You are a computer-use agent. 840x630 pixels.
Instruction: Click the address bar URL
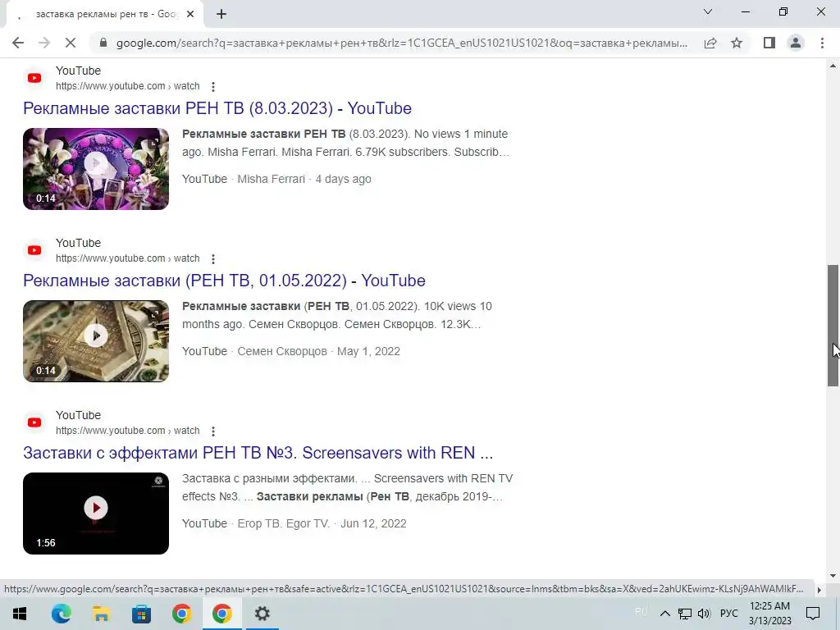(402, 43)
